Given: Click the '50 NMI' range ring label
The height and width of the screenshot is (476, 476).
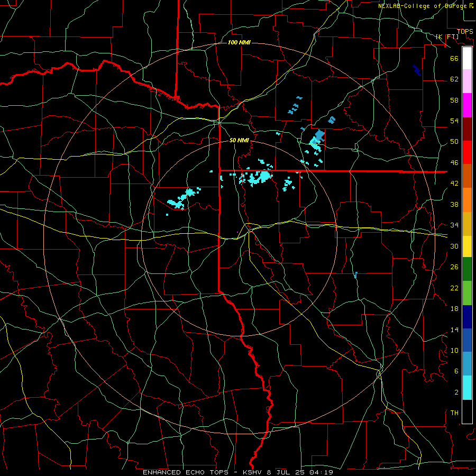Looking at the screenshot, I should coord(239,140).
